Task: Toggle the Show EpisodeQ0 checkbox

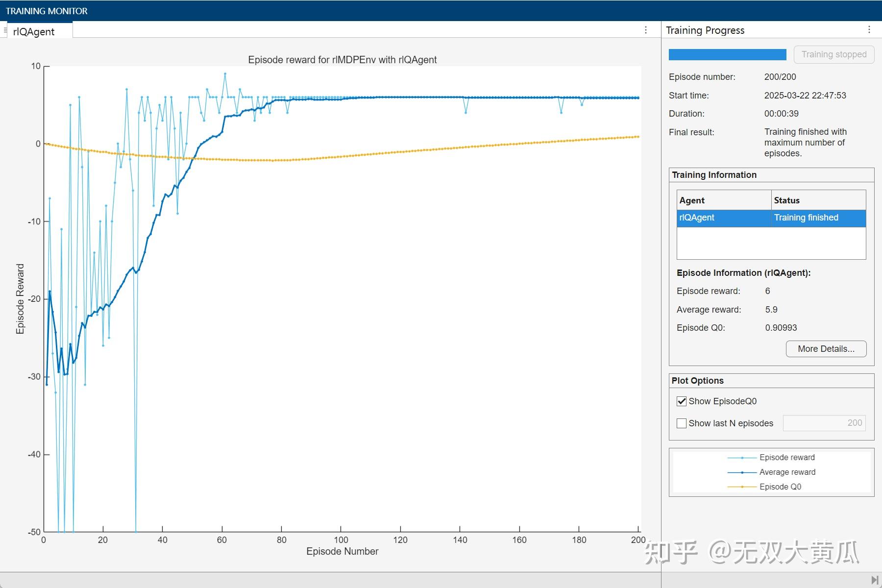Action: coord(682,401)
